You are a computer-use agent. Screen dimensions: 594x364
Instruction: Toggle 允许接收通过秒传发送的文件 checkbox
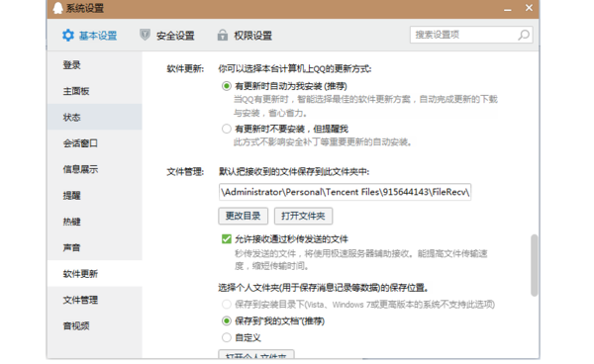click(227, 239)
